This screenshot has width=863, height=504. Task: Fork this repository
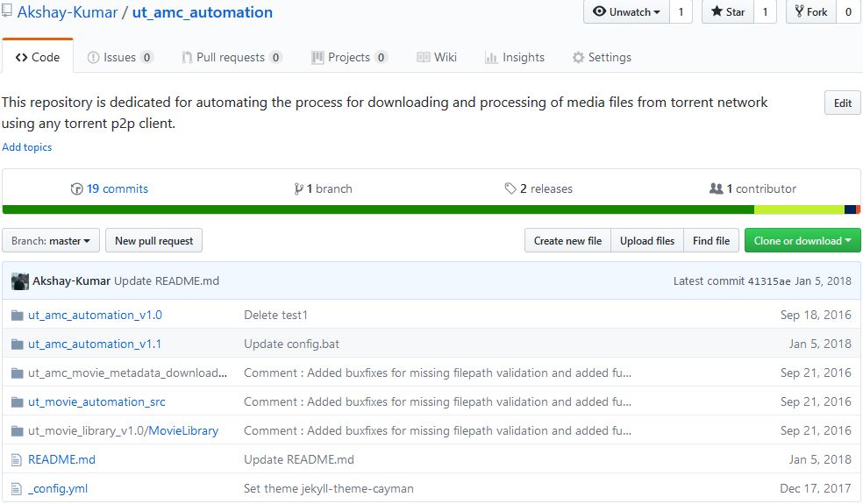(x=811, y=11)
